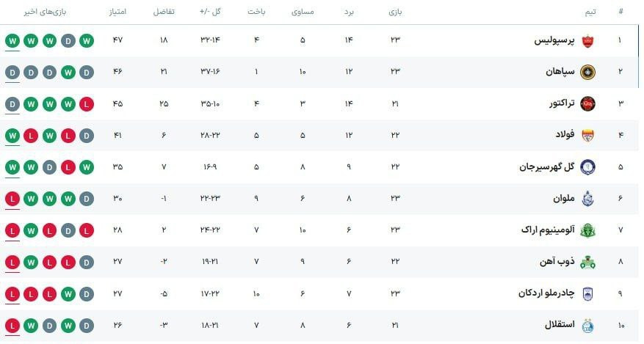The height and width of the screenshot is (344, 644).
Task: Click the Malavan club logo
Action: [x=587, y=199]
